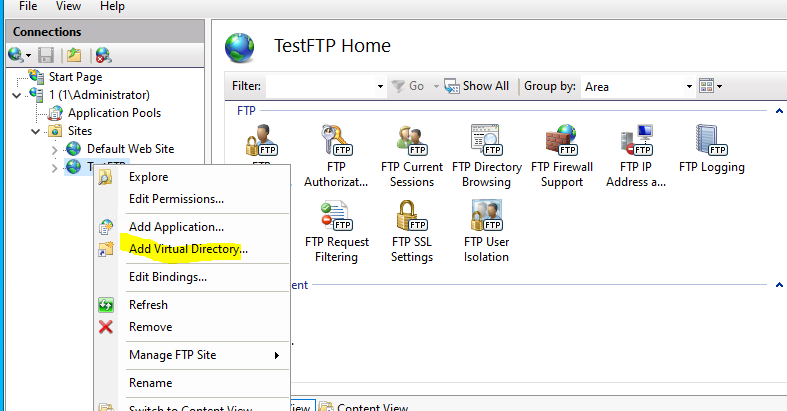The image size is (787, 411).
Task: Click the Go filter funnel button
Action: tap(408, 86)
